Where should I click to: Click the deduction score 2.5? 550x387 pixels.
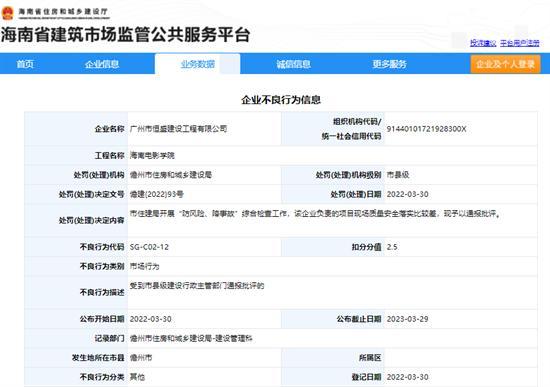coord(392,247)
